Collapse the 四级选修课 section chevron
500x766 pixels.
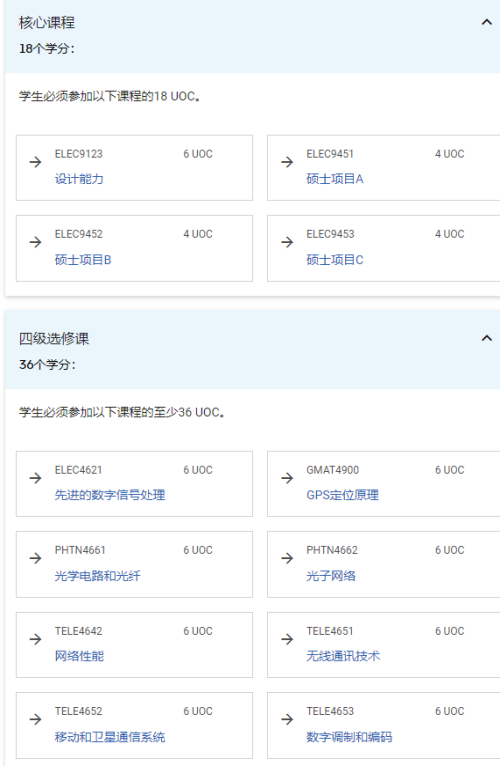pyautogui.click(x=486, y=338)
